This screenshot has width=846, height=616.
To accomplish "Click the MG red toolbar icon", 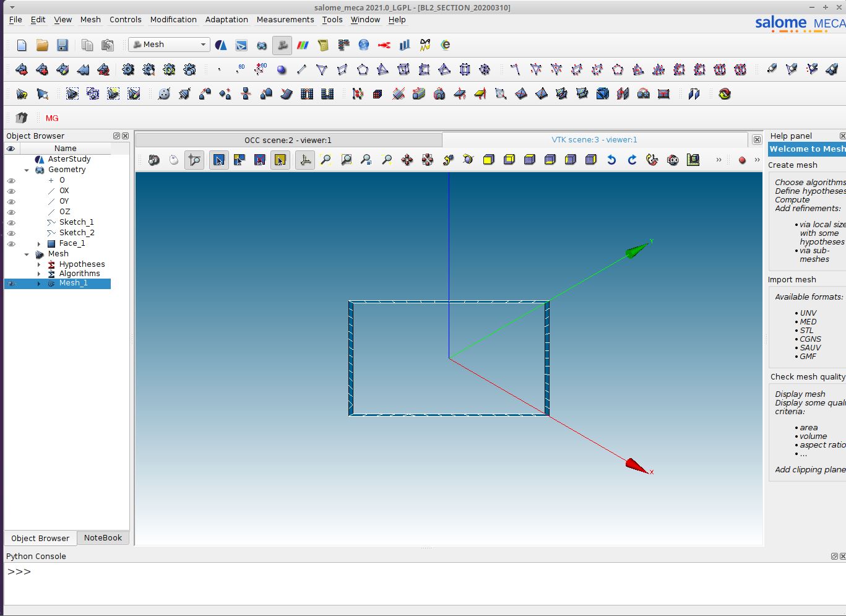I will click(52, 118).
